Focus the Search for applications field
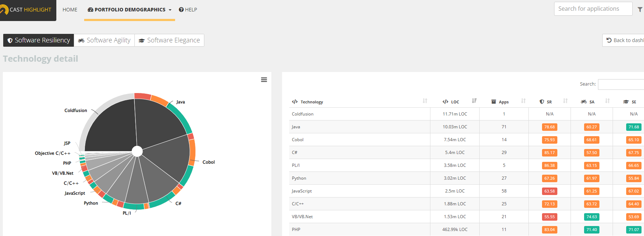The width and height of the screenshot is (644, 236). [x=593, y=9]
